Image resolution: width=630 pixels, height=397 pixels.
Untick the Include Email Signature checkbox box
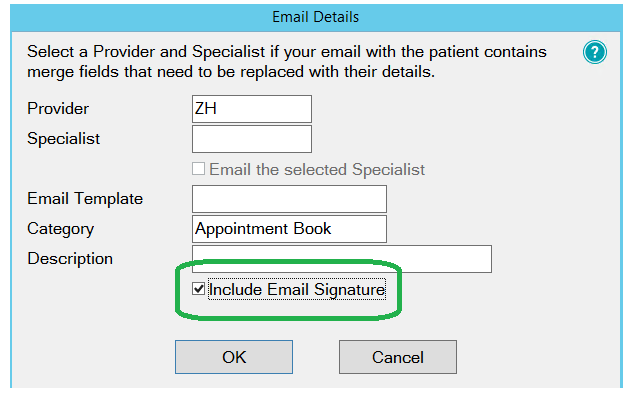(x=198, y=289)
